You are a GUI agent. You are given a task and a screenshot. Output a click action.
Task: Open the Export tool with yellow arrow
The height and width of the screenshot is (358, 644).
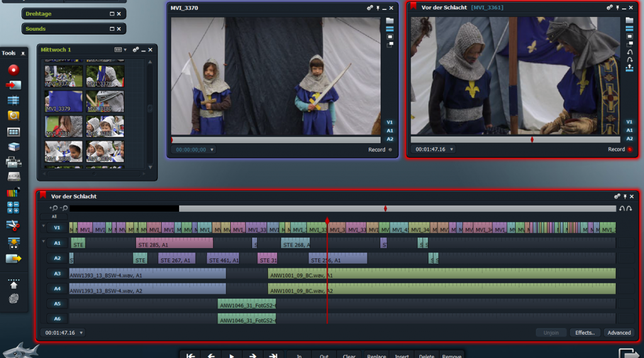[x=13, y=258]
